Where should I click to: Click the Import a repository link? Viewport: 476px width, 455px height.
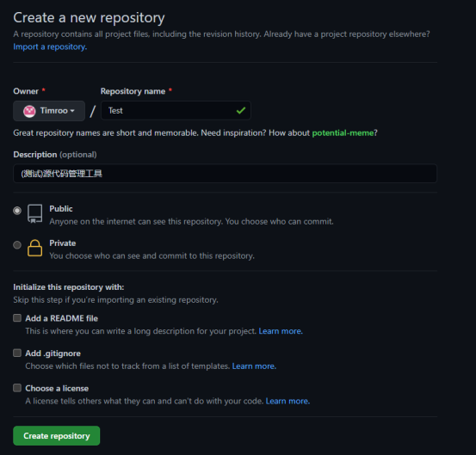[x=50, y=46]
